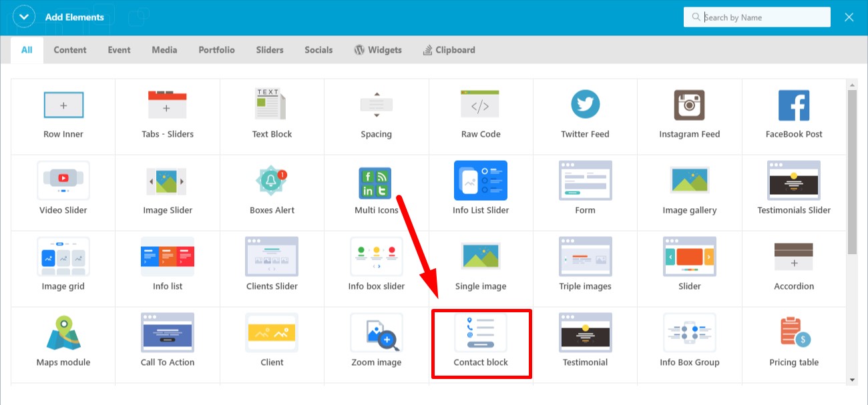Add the Zoom image element

coord(376,342)
